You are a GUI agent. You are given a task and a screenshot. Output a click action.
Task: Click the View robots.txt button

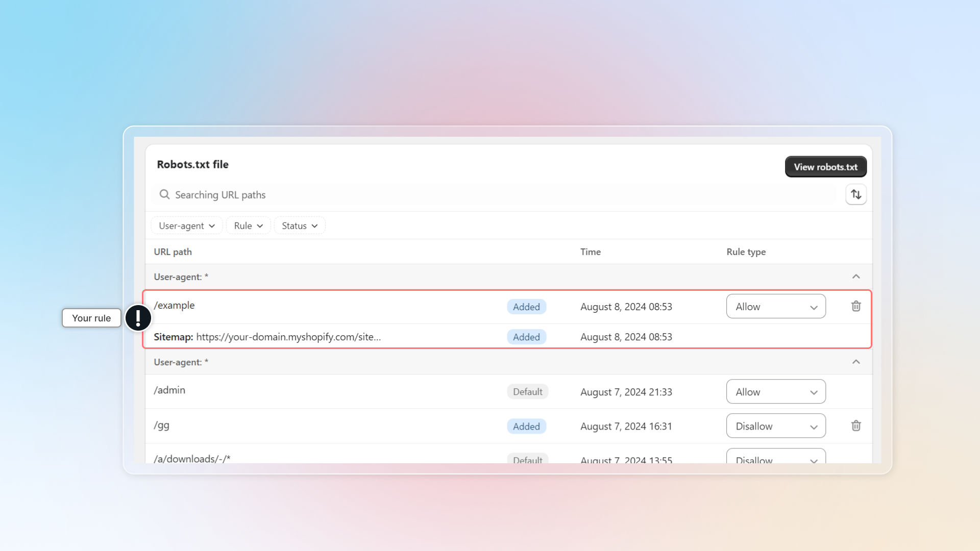click(x=825, y=167)
